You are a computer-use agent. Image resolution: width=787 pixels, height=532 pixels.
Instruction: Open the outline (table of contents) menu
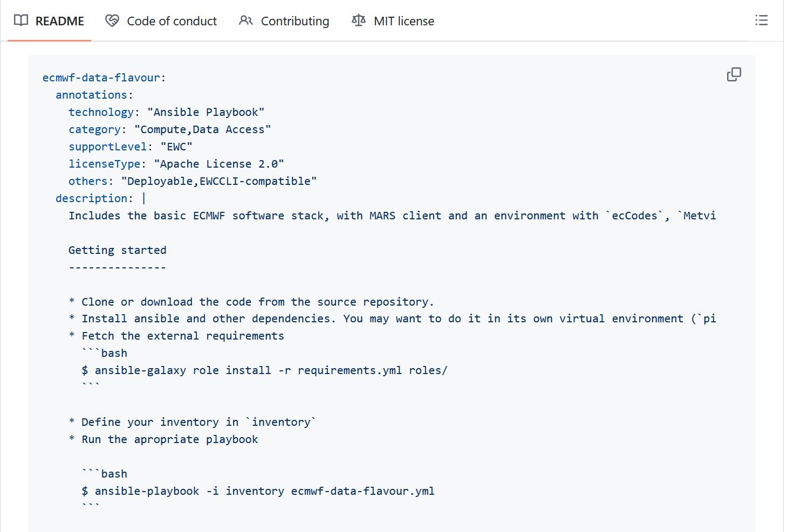[x=761, y=20]
